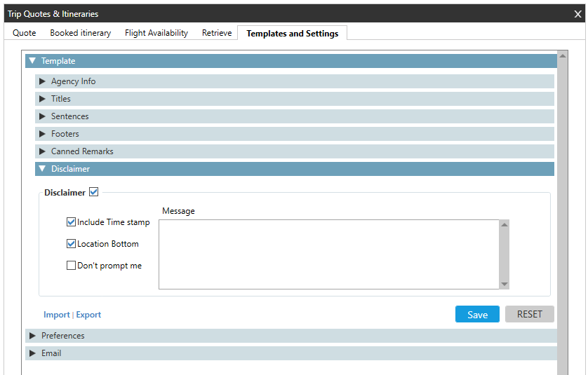Viewport: 588px width, 375px height.
Task: Expand the Titles section
Action: [x=42, y=99]
